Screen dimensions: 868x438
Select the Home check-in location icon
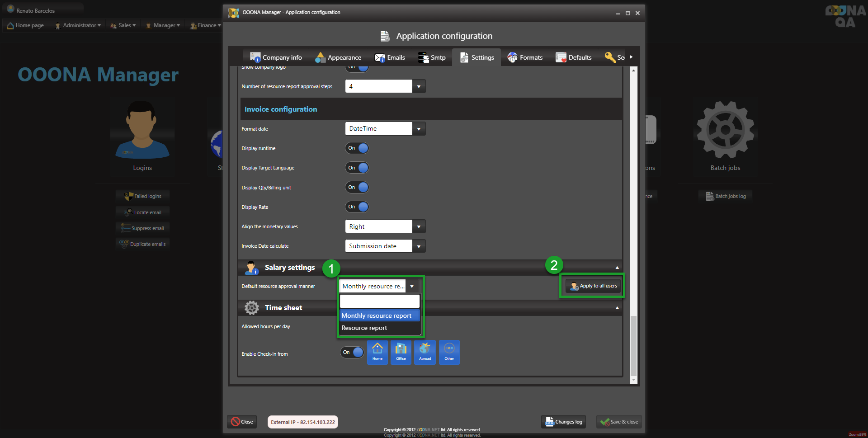pos(377,352)
